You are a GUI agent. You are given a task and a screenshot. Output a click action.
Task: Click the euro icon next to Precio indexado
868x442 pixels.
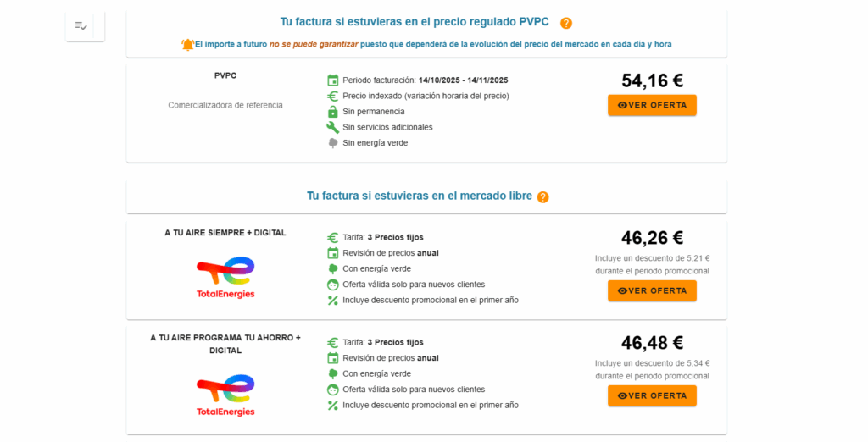tap(333, 96)
